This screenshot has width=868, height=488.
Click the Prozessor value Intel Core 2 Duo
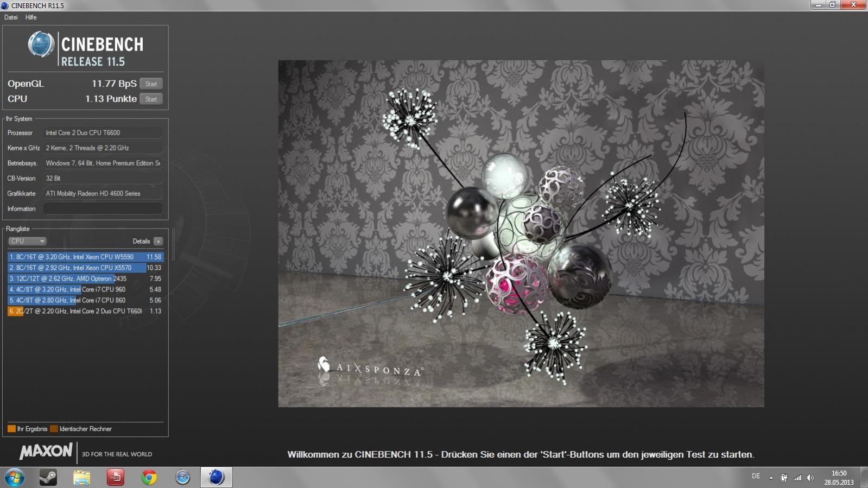(103, 132)
